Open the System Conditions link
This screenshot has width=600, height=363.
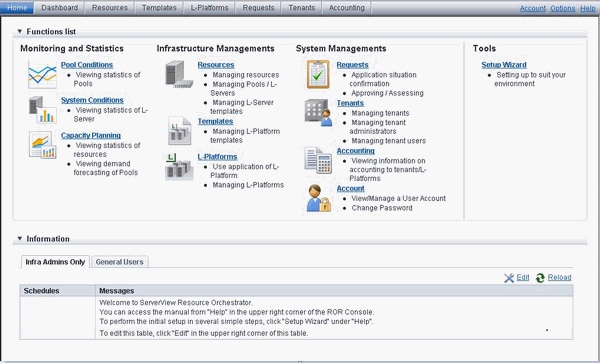(92, 100)
